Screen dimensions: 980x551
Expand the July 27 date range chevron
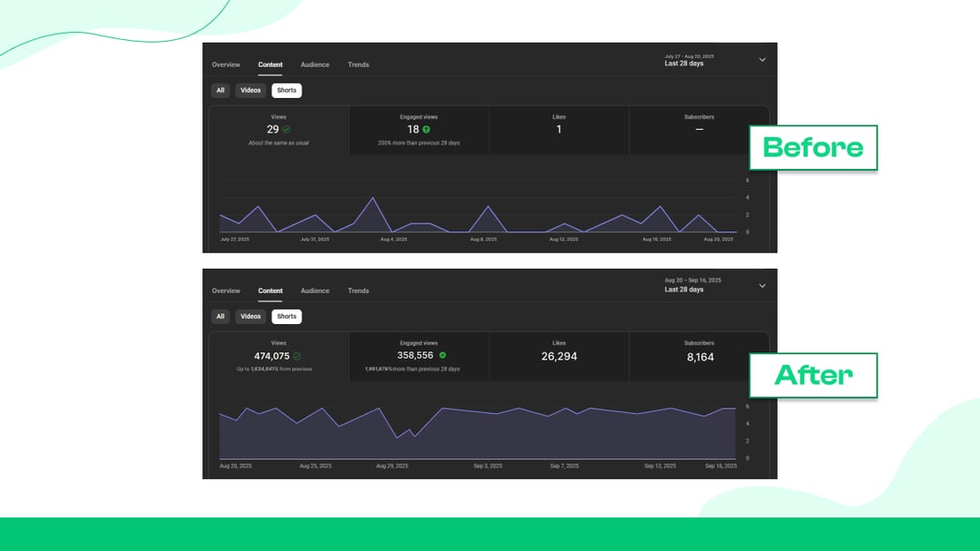point(762,60)
